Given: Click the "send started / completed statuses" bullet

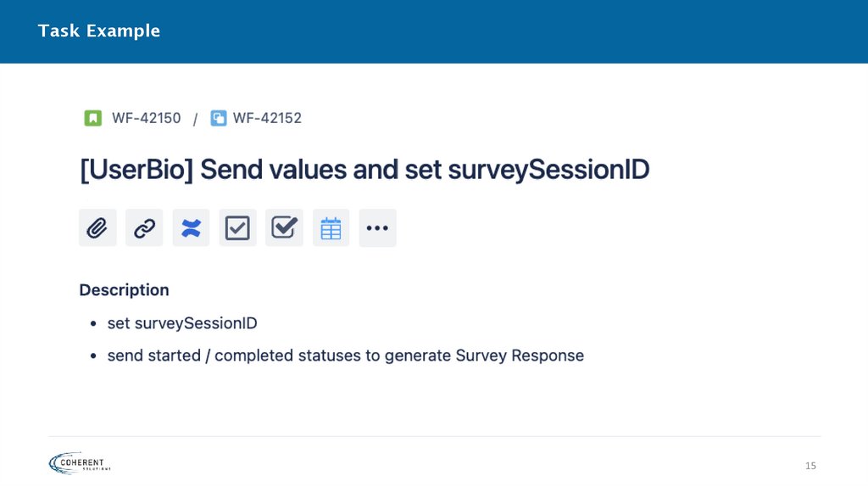Looking at the screenshot, I should 345,355.
